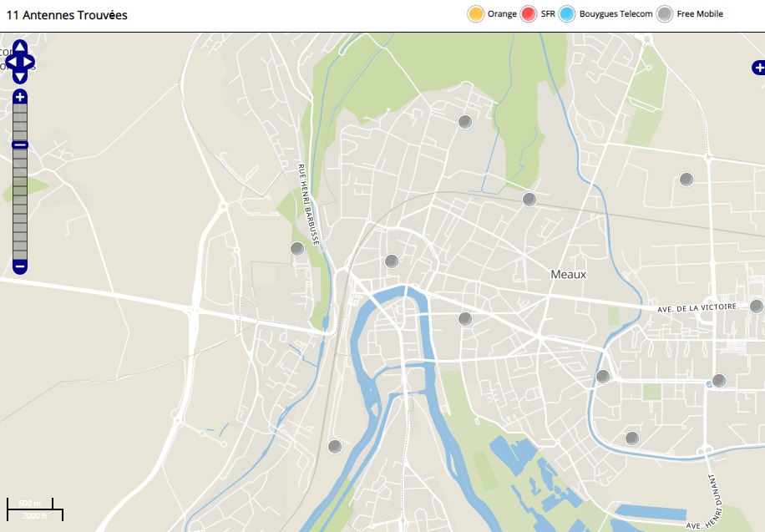Screen dimensions: 765x532
Task: Pan the map down with the arrow
Action: click(x=20, y=77)
